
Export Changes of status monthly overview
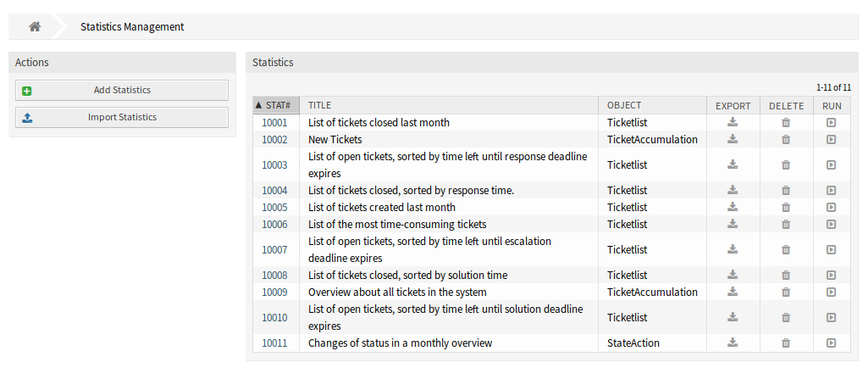(733, 343)
